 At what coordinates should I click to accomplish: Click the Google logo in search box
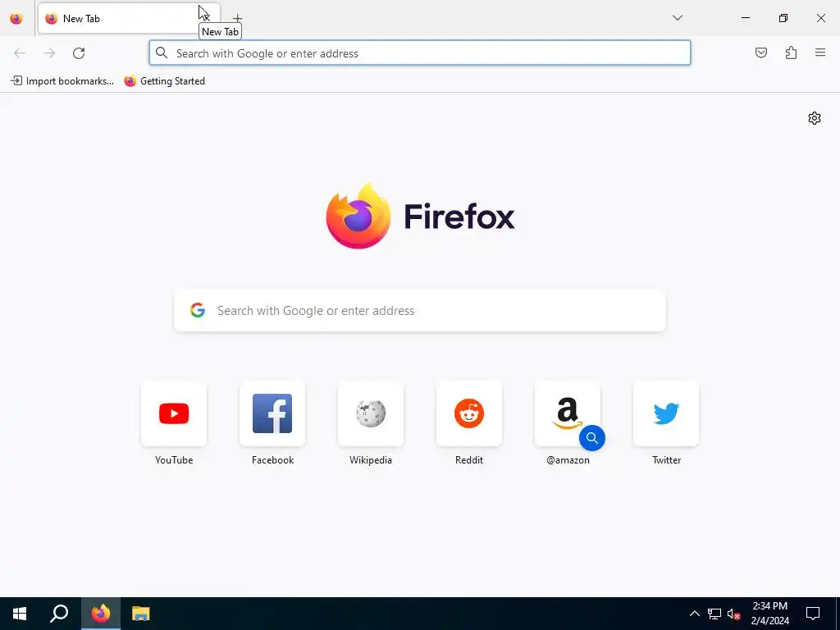[198, 310]
